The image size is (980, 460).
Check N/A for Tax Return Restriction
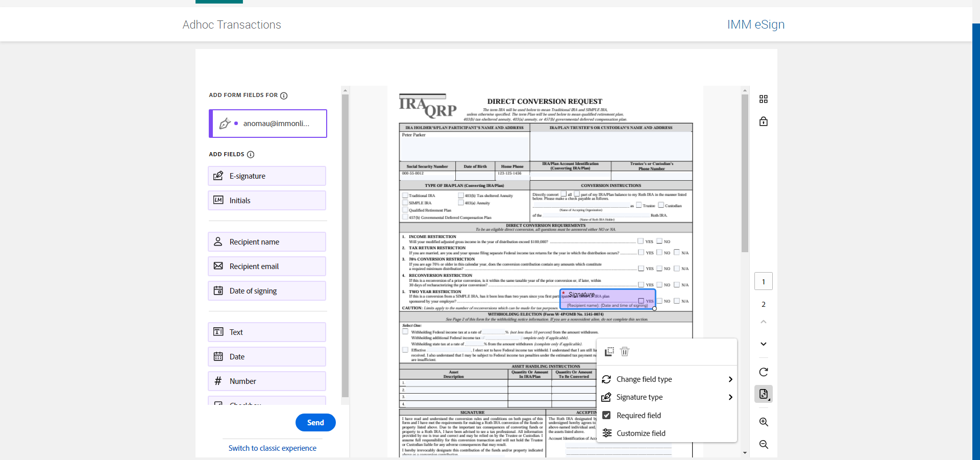677,252
